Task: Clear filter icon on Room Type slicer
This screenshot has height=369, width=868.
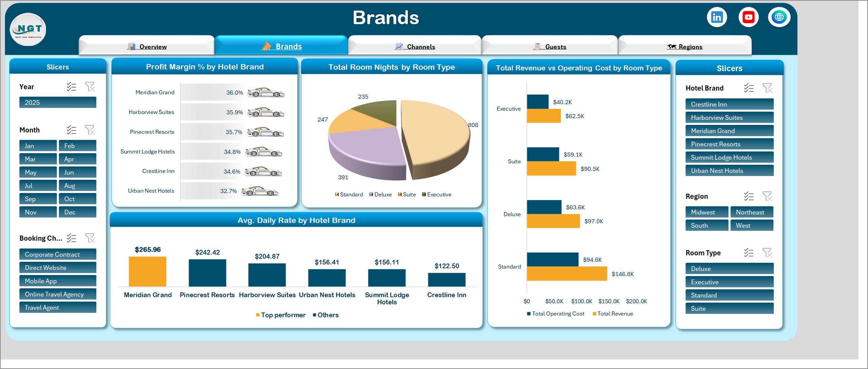Action: click(767, 253)
